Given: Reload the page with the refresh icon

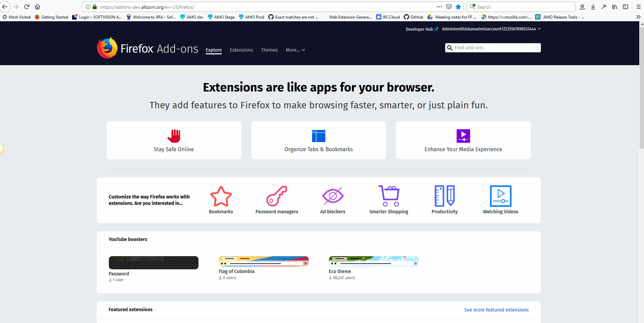Looking at the screenshot, I should (27, 7).
